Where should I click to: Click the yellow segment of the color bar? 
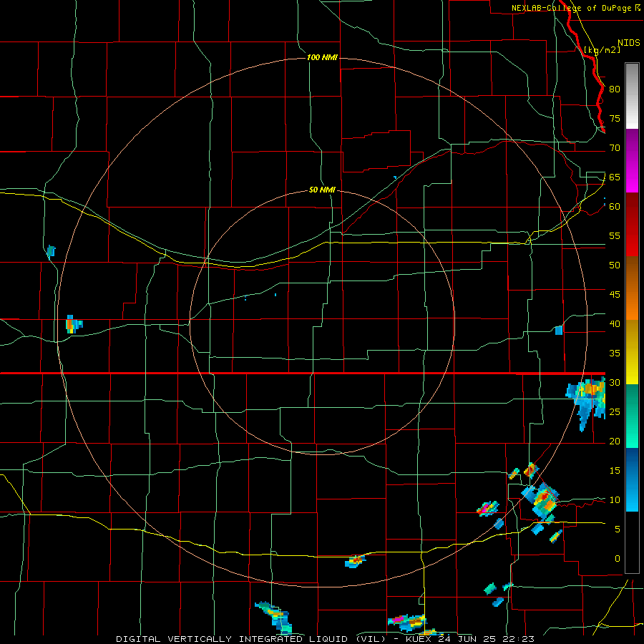pyautogui.click(x=632, y=352)
